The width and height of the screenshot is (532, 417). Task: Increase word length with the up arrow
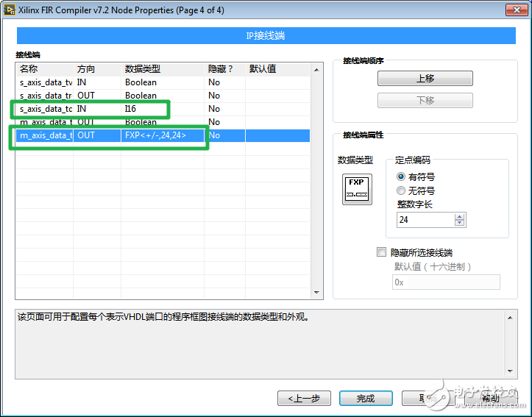(460, 216)
